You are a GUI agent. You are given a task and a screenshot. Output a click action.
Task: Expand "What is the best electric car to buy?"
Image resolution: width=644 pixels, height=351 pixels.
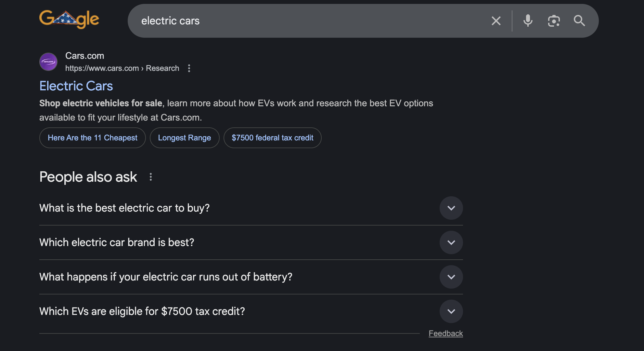(251, 208)
